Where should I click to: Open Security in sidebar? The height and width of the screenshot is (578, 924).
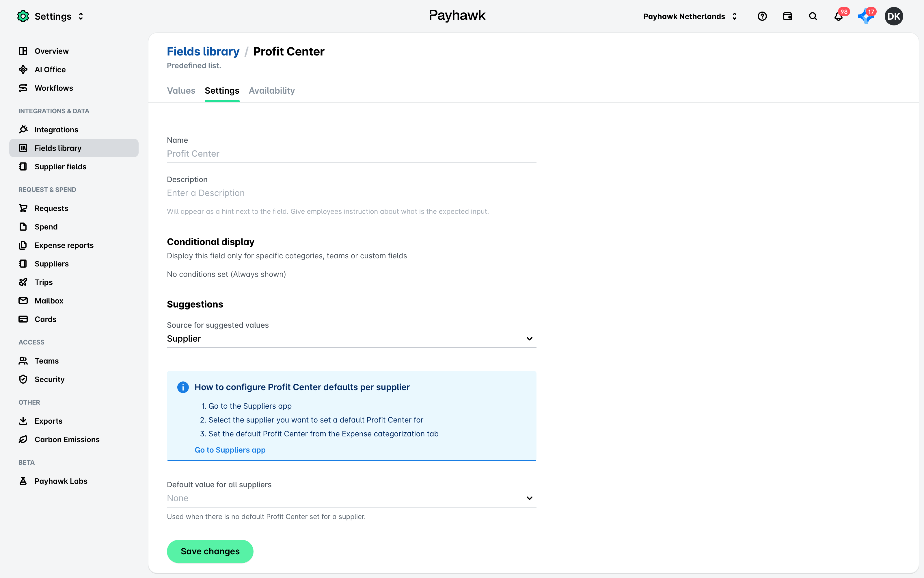click(x=74, y=379)
